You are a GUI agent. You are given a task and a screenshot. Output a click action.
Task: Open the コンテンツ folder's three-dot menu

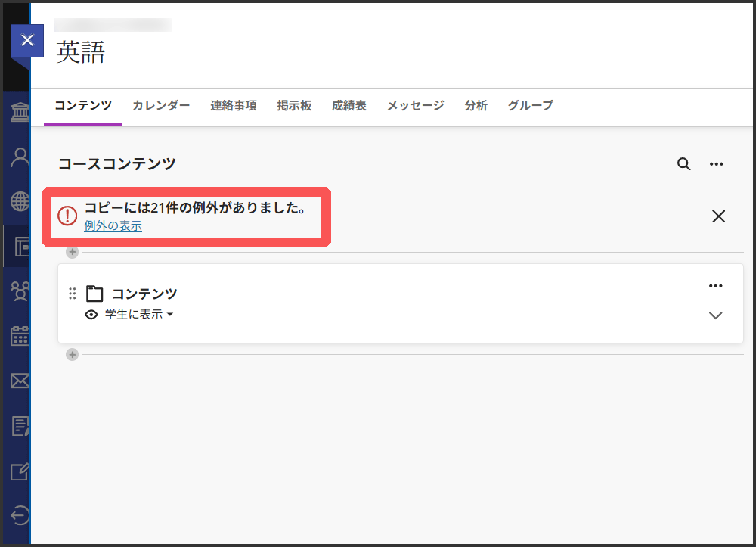point(716,286)
